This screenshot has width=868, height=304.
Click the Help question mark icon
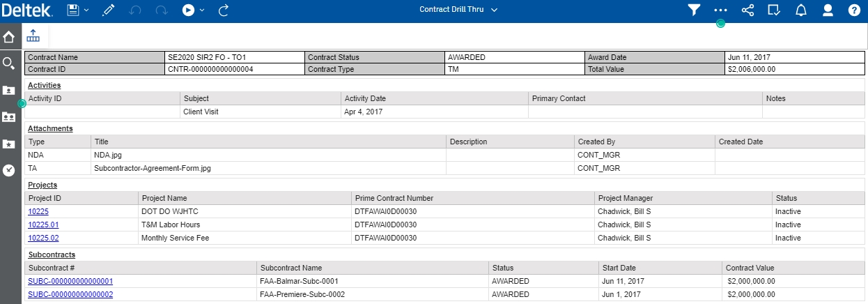tap(854, 10)
